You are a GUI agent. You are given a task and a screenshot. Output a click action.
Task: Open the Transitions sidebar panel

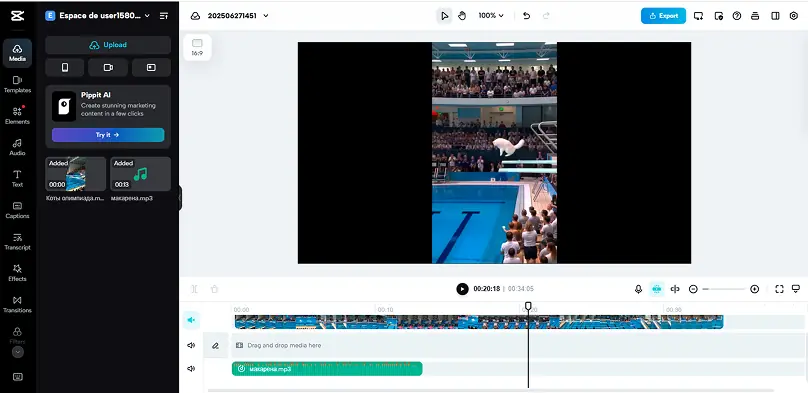(18, 304)
